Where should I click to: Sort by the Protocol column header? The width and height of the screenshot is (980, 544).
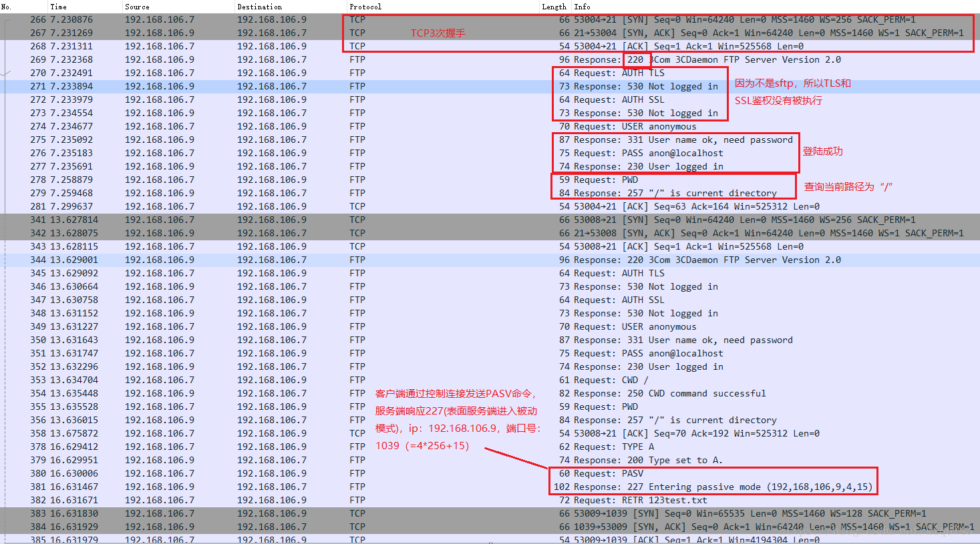443,7
